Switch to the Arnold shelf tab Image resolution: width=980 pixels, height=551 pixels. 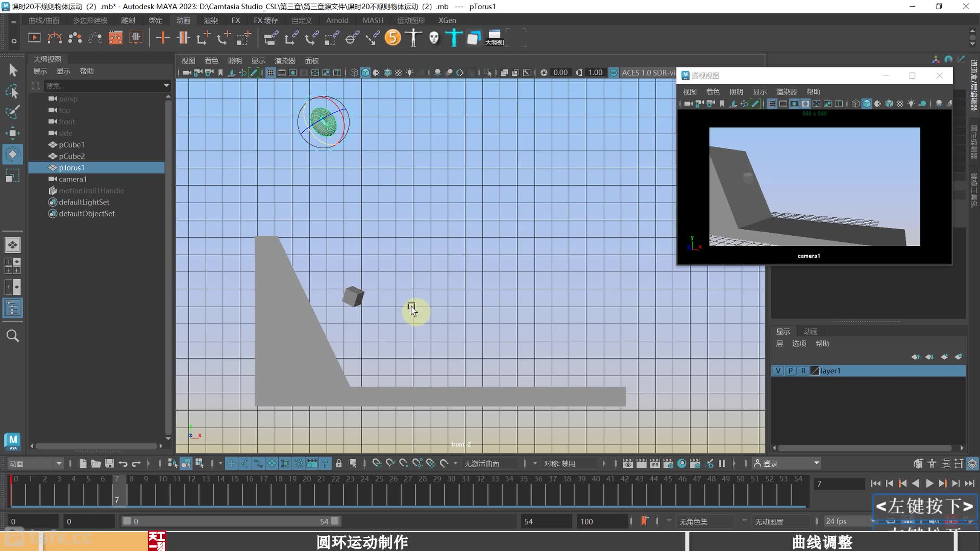(x=337, y=20)
